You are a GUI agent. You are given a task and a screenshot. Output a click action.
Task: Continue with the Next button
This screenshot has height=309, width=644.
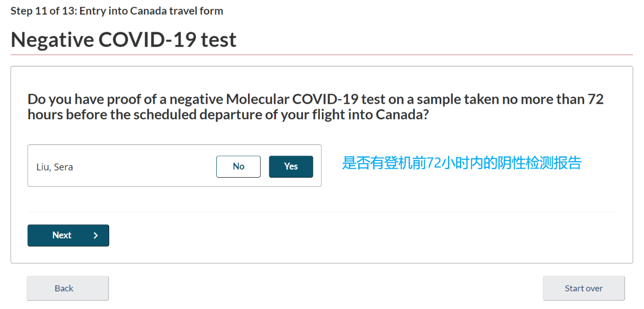(68, 236)
